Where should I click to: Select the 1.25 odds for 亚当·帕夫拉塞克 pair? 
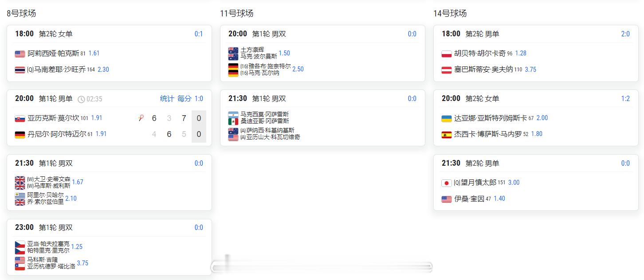77,247
